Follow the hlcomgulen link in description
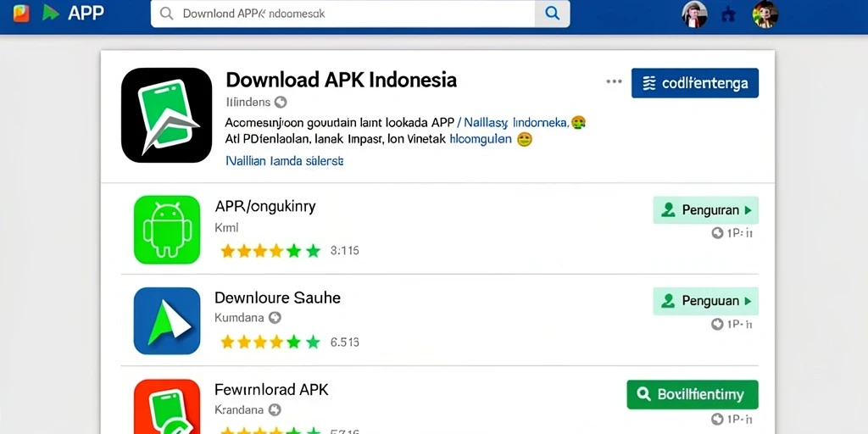 [x=481, y=140]
